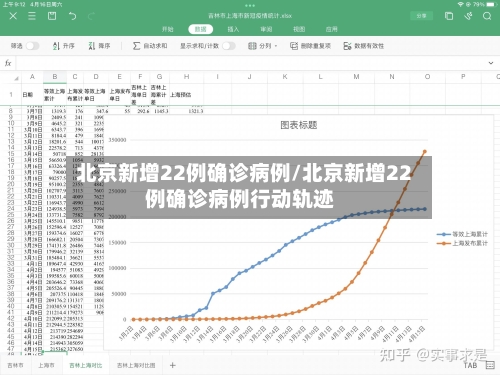Select column H header
The image size is (500, 375).
(187, 77)
